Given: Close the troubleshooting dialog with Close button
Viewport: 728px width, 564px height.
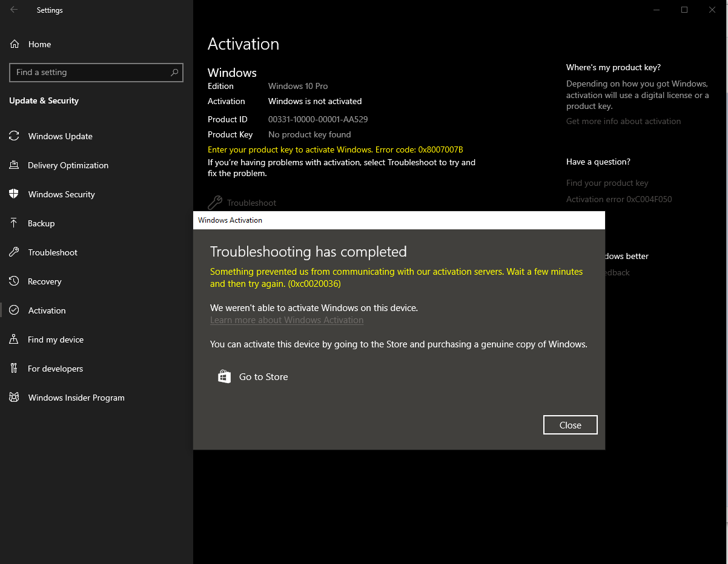Looking at the screenshot, I should 570,425.
